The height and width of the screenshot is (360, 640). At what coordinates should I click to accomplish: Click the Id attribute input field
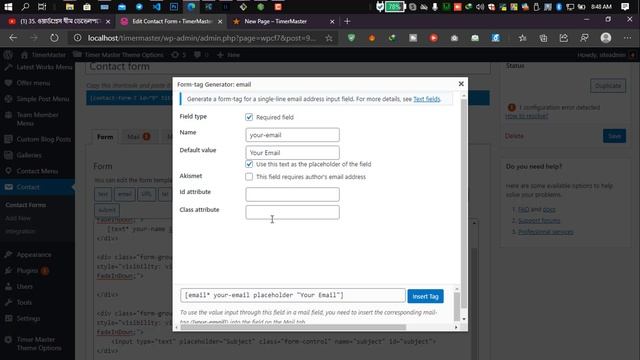pyautogui.click(x=292, y=194)
